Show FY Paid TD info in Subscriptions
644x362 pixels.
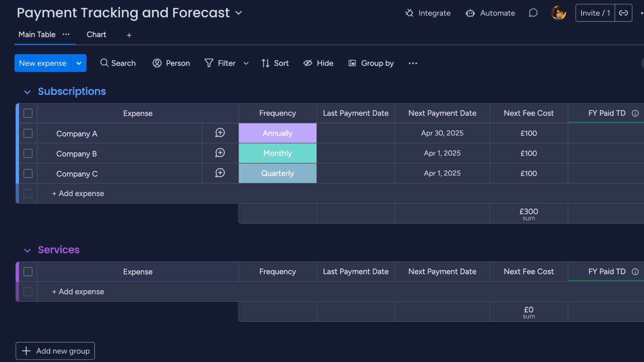pyautogui.click(x=635, y=113)
